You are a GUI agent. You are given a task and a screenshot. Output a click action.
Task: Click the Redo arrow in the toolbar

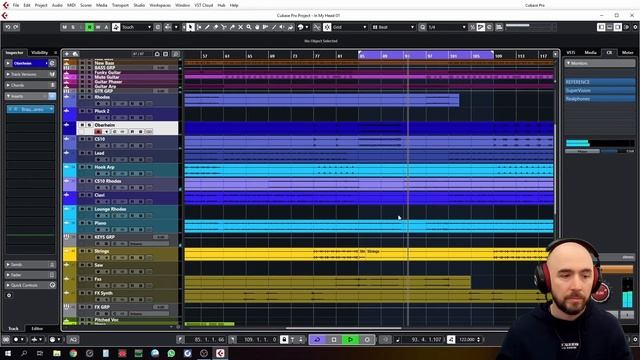tap(16, 27)
